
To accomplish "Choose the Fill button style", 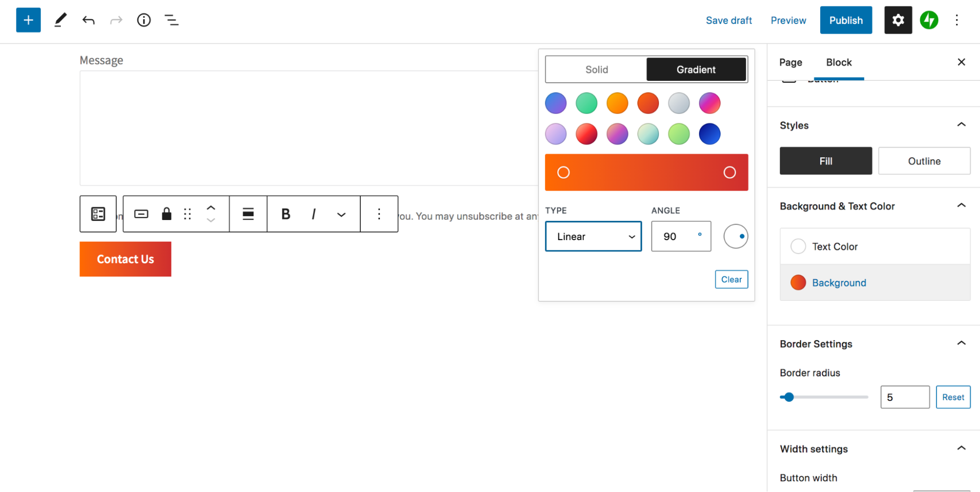I will pyautogui.click(x=826, y=161).
